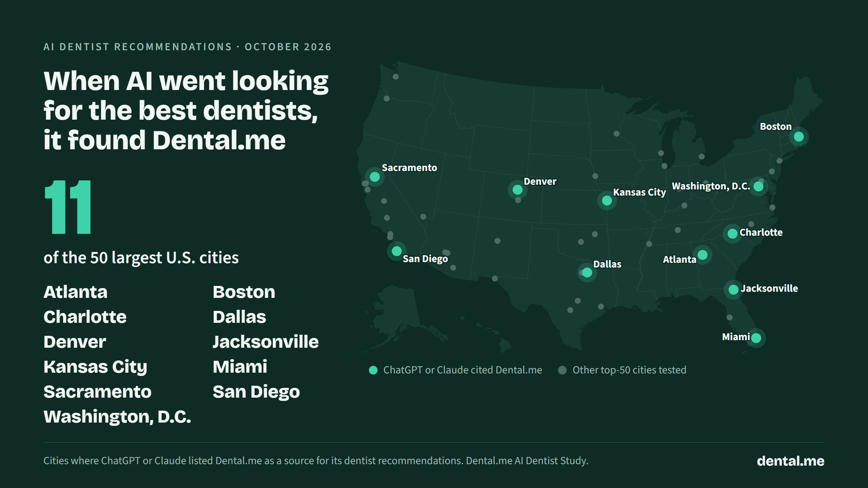Screen dimensions: 868x488
Task: Click 'San Diego' in the city list
Action: click(x=256, y=392)
